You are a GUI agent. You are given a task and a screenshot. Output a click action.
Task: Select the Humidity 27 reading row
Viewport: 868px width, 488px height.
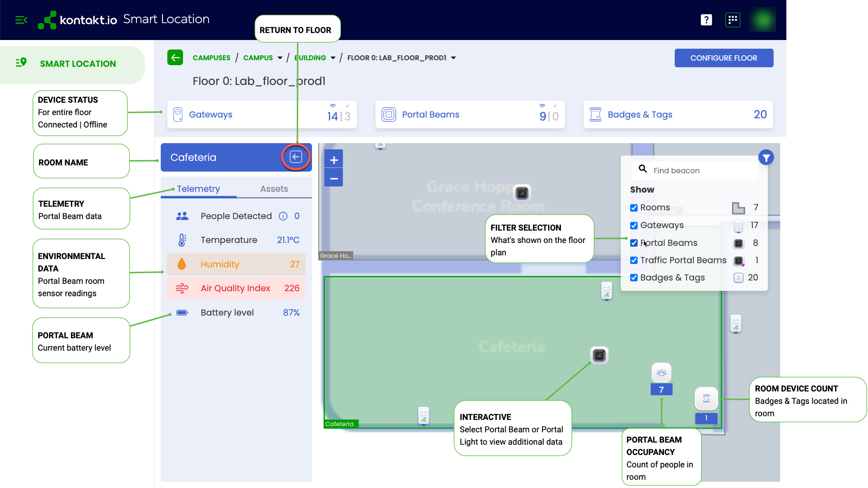236,264
